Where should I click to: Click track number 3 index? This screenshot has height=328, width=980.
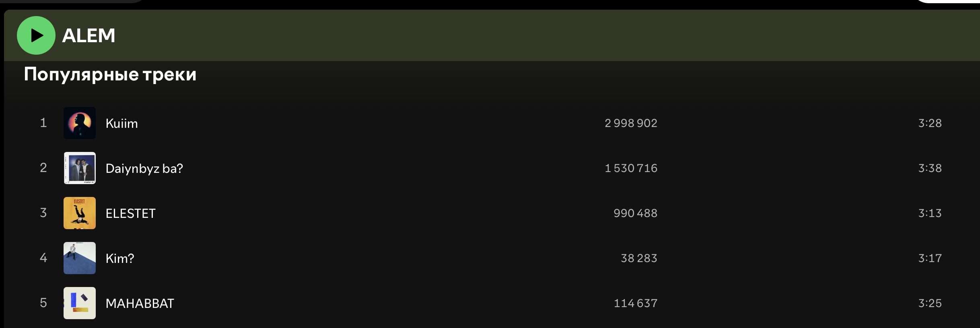(43, 213)
